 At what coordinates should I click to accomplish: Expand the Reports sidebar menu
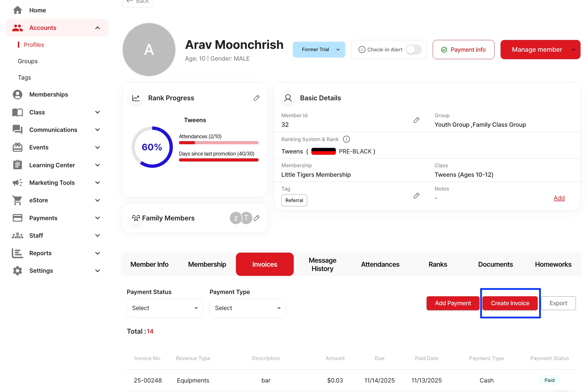click(98, 253)
